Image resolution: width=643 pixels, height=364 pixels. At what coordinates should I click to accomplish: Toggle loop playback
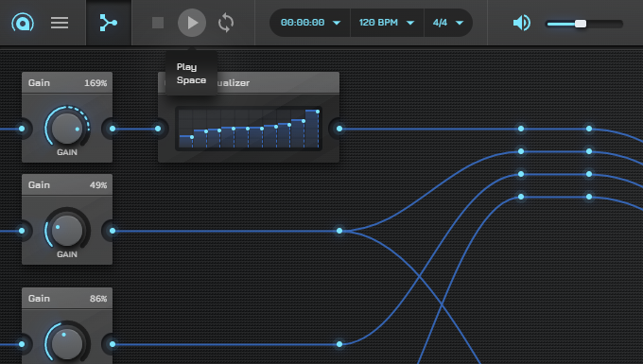[226, 23]
